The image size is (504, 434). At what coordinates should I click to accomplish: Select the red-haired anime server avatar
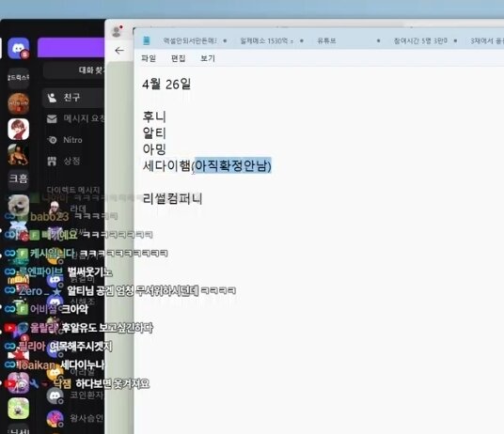click(x=18, y=129)
